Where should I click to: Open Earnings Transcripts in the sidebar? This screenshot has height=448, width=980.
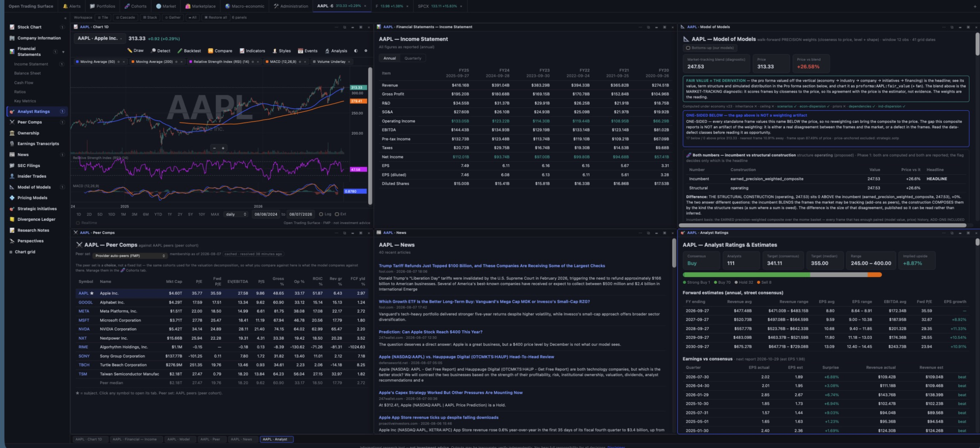coord(38,144)
